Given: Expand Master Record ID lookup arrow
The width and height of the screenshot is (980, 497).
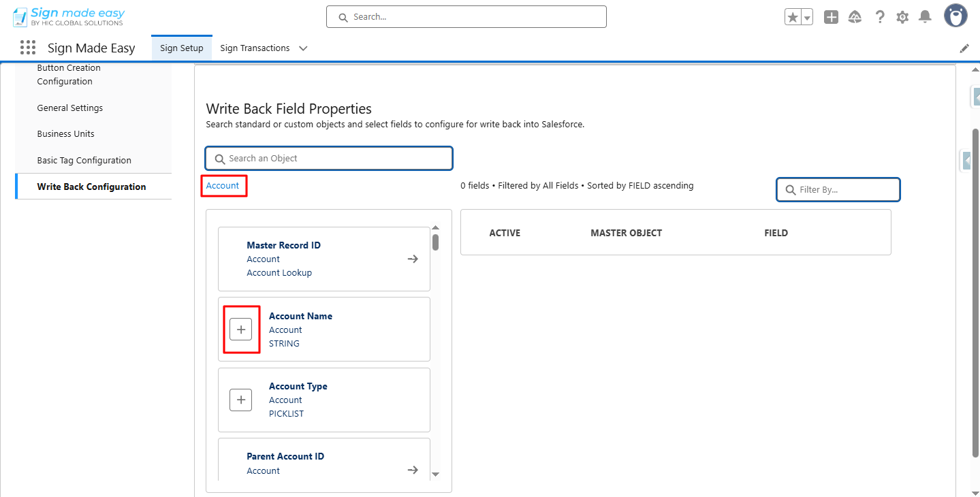Looking at the screenshot, I should point(413,259).
